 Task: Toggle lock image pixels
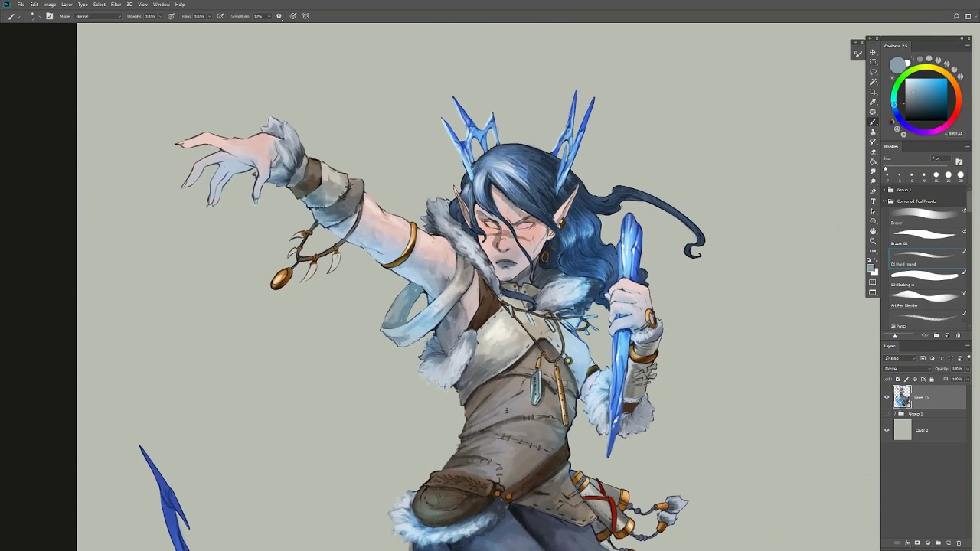(x=906, y=379)
